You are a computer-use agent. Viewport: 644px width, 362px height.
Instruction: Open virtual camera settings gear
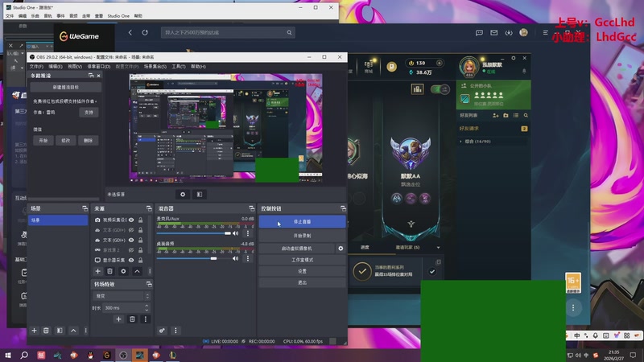pyautogui.click(x=341, y=249)
